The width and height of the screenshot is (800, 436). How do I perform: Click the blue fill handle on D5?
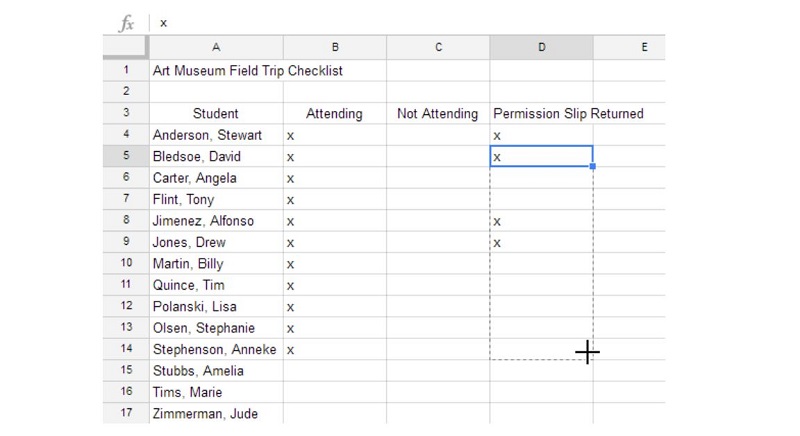click(593, 166)
